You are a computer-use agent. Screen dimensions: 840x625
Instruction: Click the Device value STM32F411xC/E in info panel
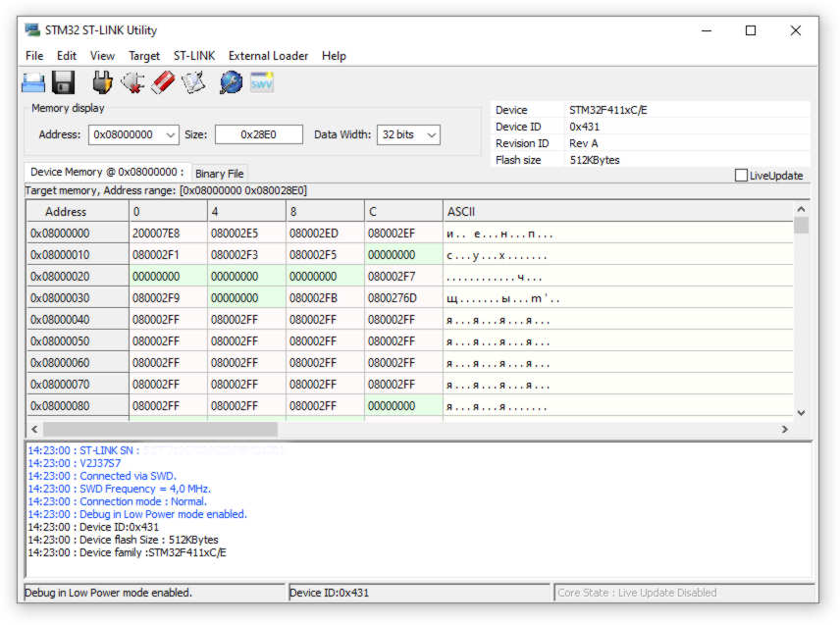(x=608, y=110)
